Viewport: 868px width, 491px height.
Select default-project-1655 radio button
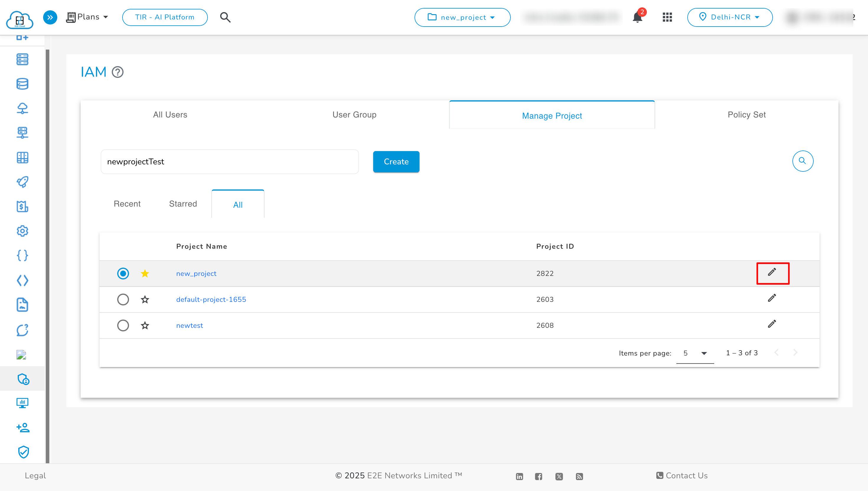click(123, 299)
